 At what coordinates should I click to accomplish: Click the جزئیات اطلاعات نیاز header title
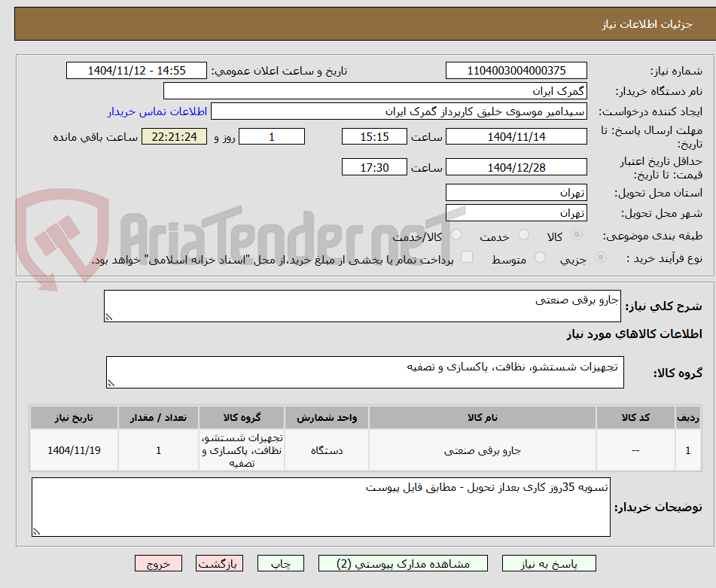coord(647,24)
